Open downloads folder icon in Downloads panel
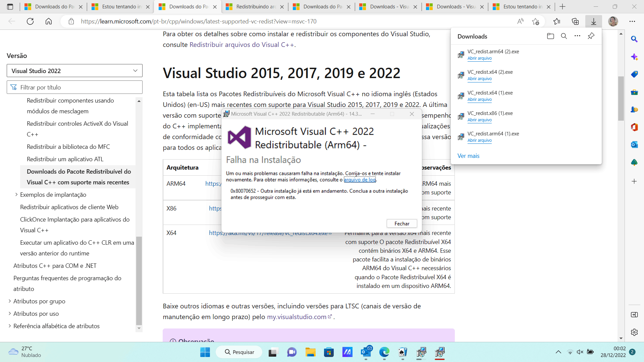 tap(550, 36)
